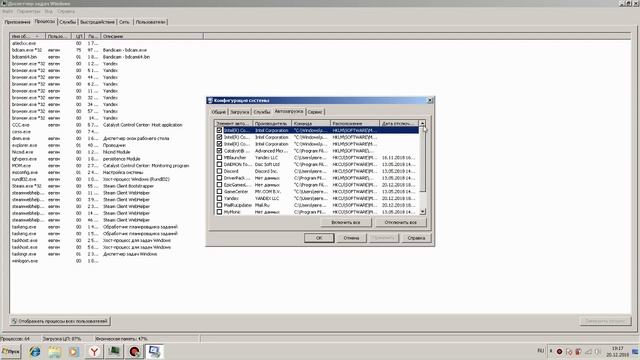Select the explorer.exe process row
The image size is (640, 360).
tap(107, 145)
